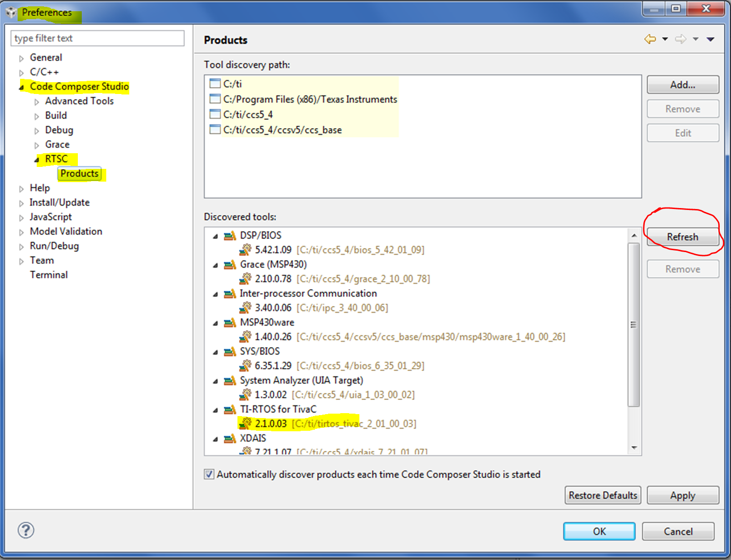Click Restore Defaults button
731x560 pixels.
(x=603, y=495)
